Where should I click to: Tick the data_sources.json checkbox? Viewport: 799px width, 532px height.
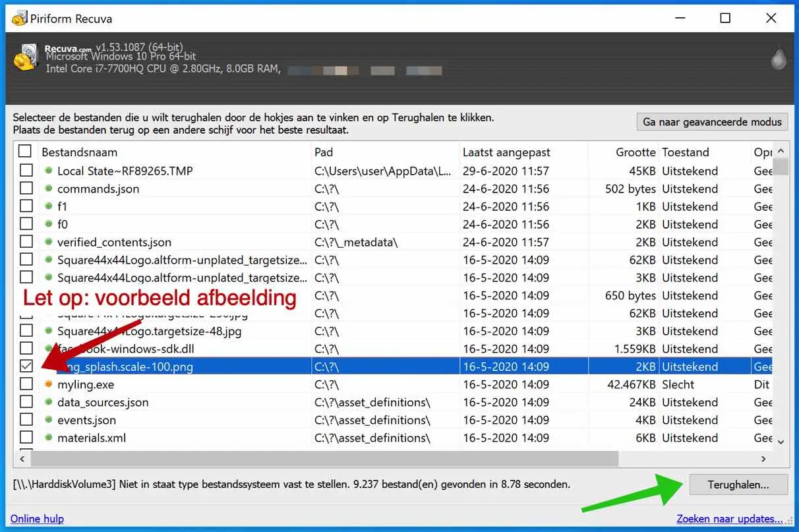click(x=26, y=402)
